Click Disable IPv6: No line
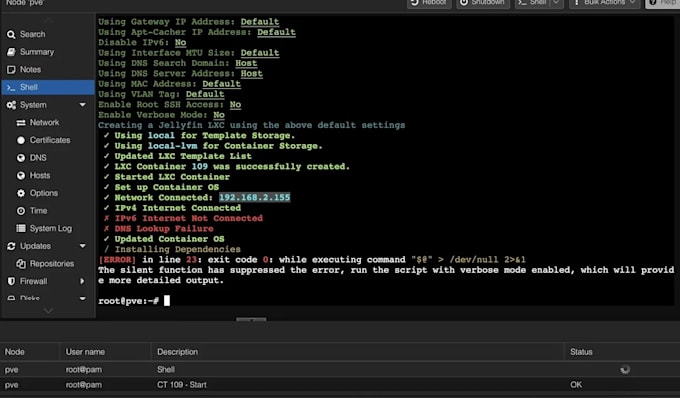 (x=142, y=42)
